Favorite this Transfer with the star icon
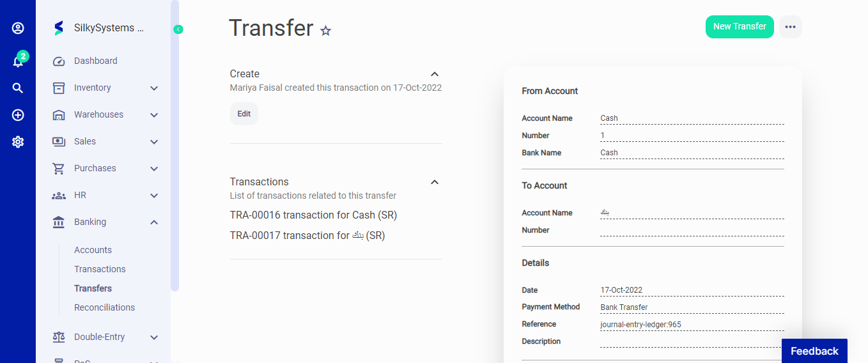Viewport: 868px width, 363px height. (x=326, y=31)
